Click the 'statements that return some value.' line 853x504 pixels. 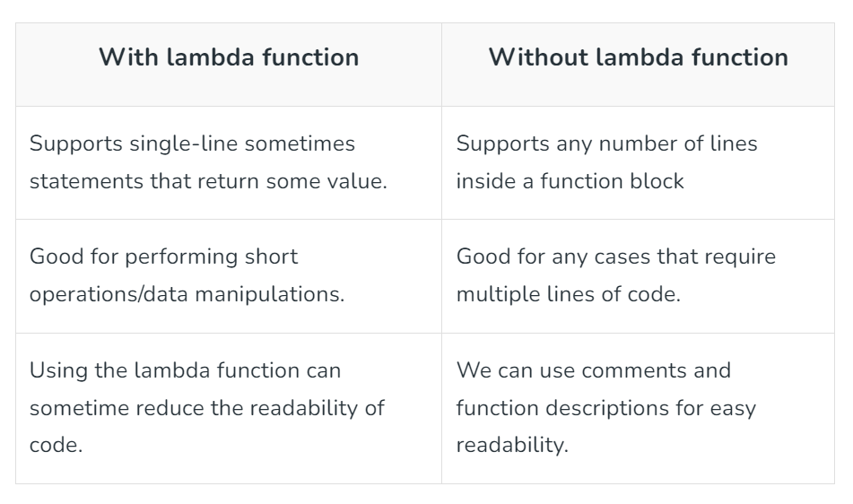(x=208, y=181)
